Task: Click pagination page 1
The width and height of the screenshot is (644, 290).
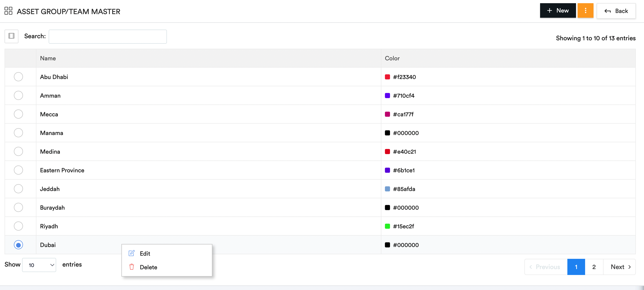Action: click(x=576, y=267)
